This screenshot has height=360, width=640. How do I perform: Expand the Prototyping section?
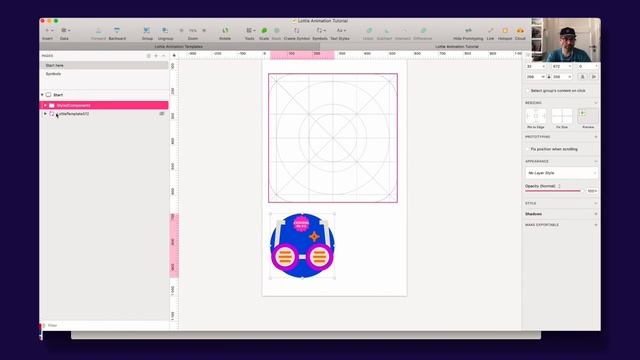(596, 137)
